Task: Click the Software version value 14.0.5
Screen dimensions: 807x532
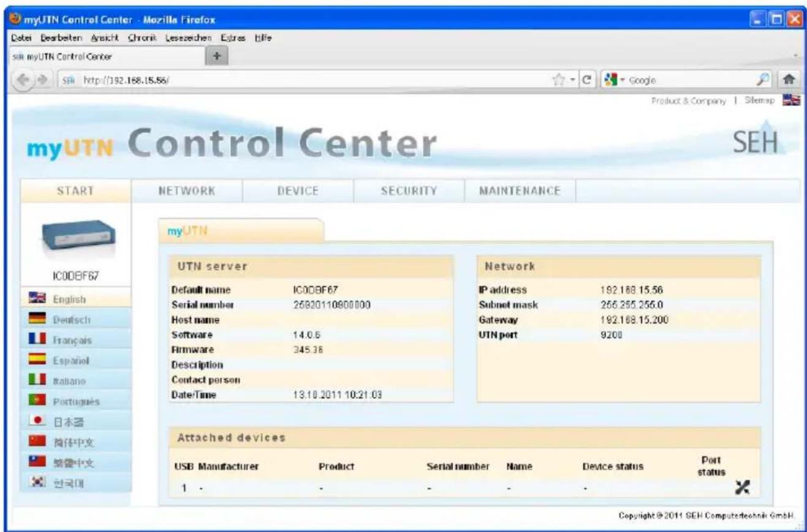Action: coord(306,335)
